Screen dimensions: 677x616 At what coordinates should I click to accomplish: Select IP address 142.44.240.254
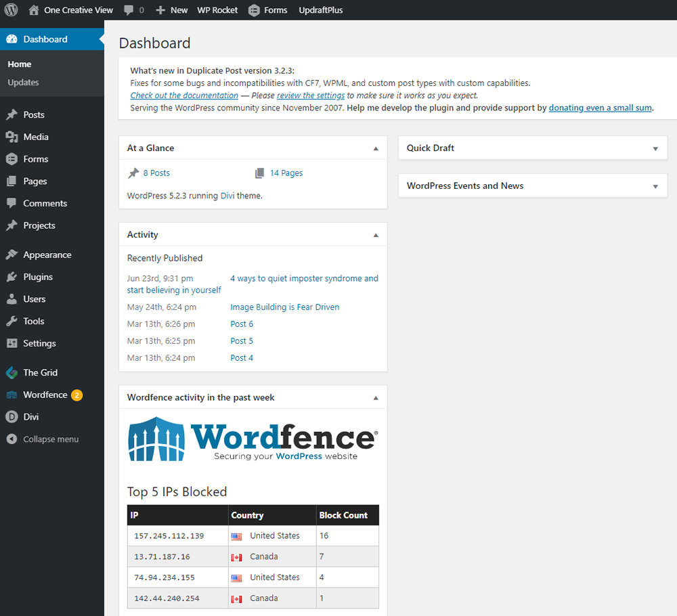[167, 598]
